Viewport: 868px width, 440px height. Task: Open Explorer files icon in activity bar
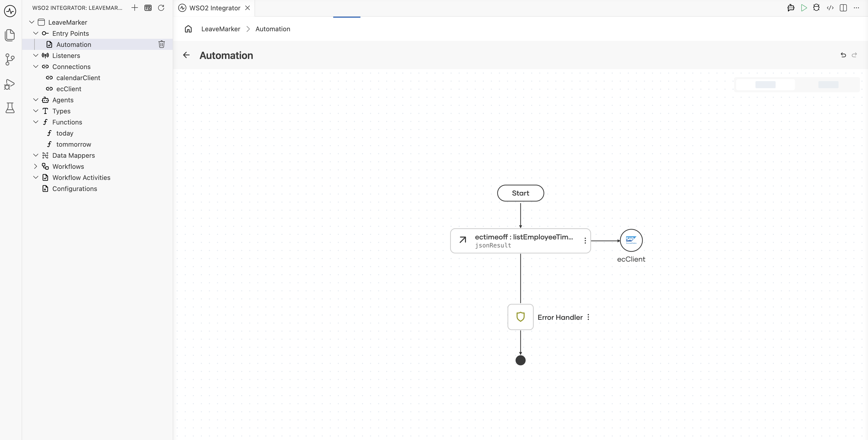pos(10,35)
